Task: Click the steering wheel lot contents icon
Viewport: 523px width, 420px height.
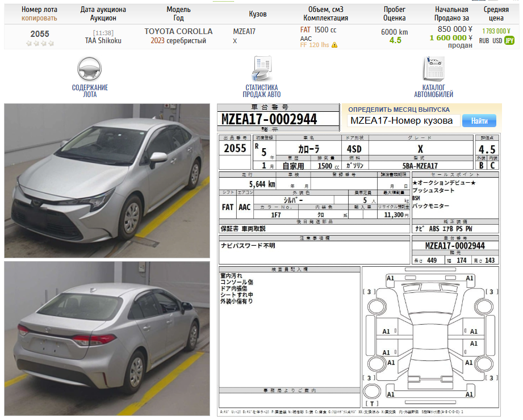Action: (x=89, y=69)
